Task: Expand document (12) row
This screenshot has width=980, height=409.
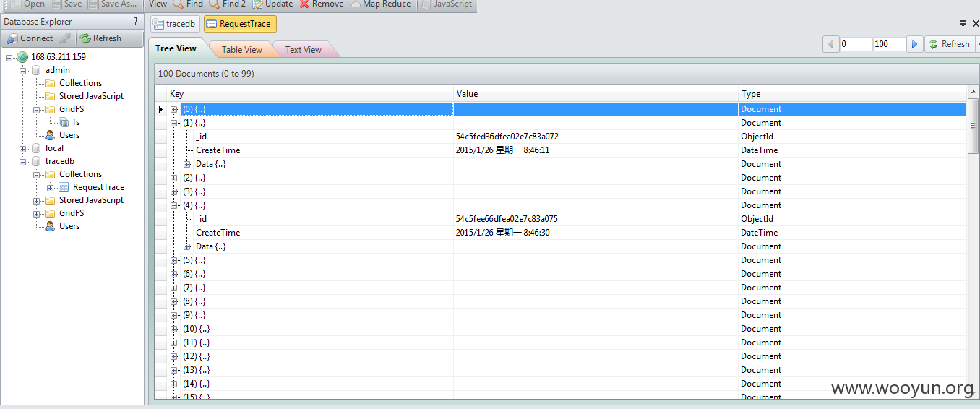Action: point(174,356)
